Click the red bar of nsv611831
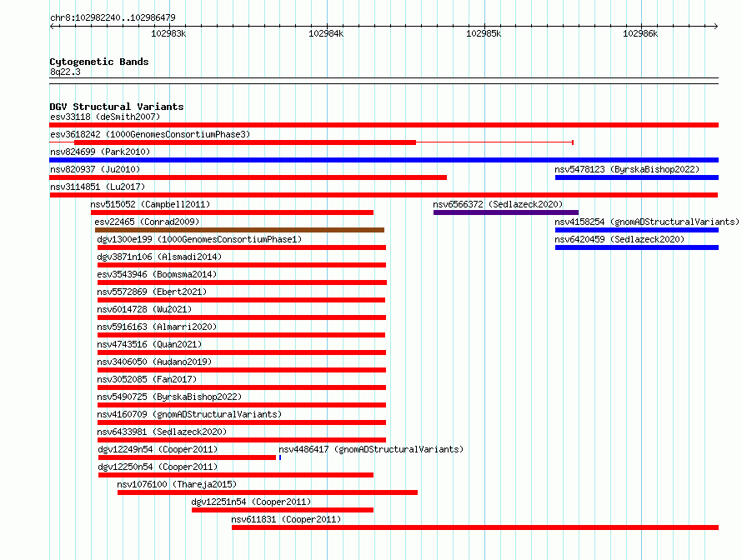Screen dimensions: 742x560 pyautogui.click(x=475, y=527)
